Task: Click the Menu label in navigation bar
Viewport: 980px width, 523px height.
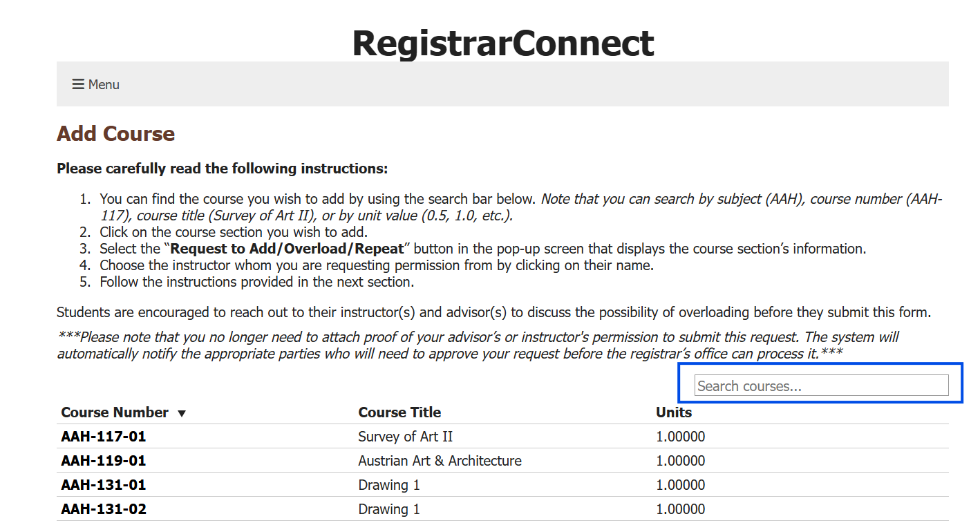Action: pos(104,84)
